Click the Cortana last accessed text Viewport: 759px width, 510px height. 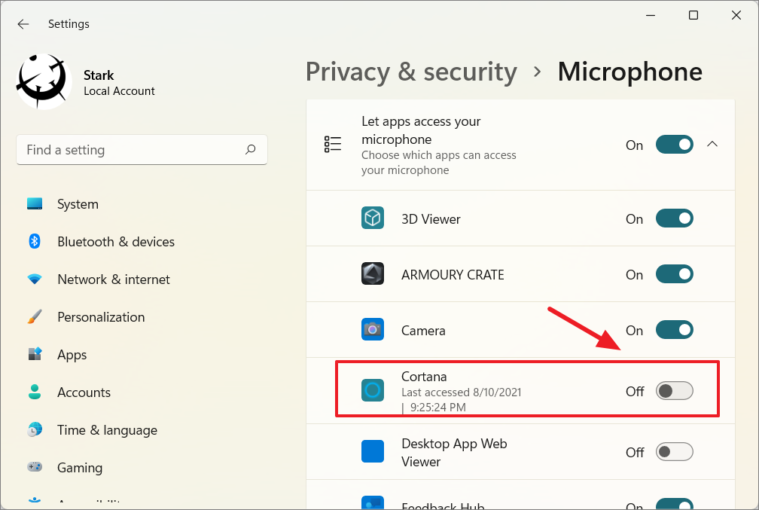[461, 400]
